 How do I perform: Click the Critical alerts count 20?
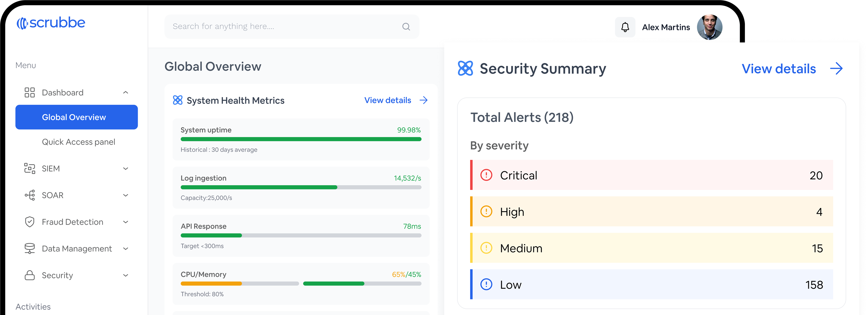816,175
